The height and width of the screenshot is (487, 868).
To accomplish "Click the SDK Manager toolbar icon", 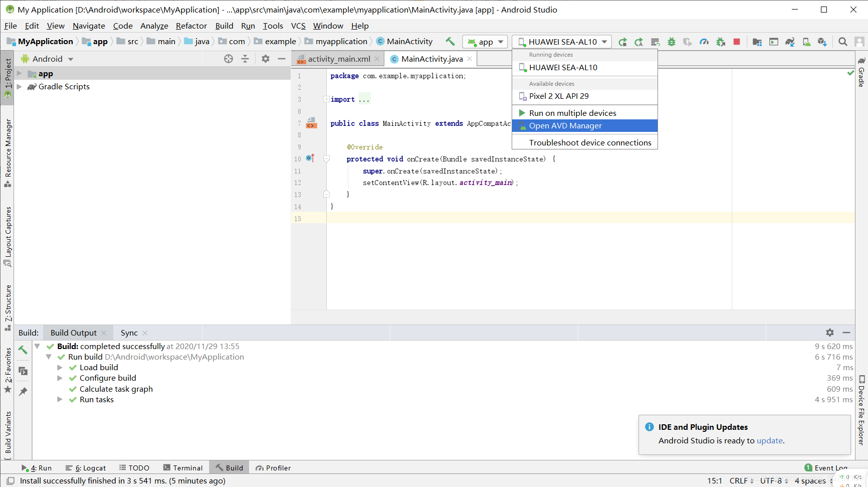I will (822, 42).
